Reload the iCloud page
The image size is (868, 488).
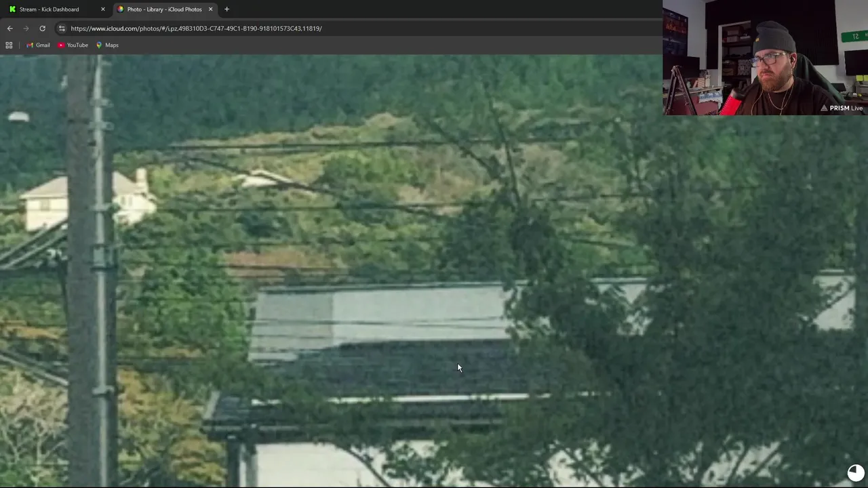(x=42, y=28)
